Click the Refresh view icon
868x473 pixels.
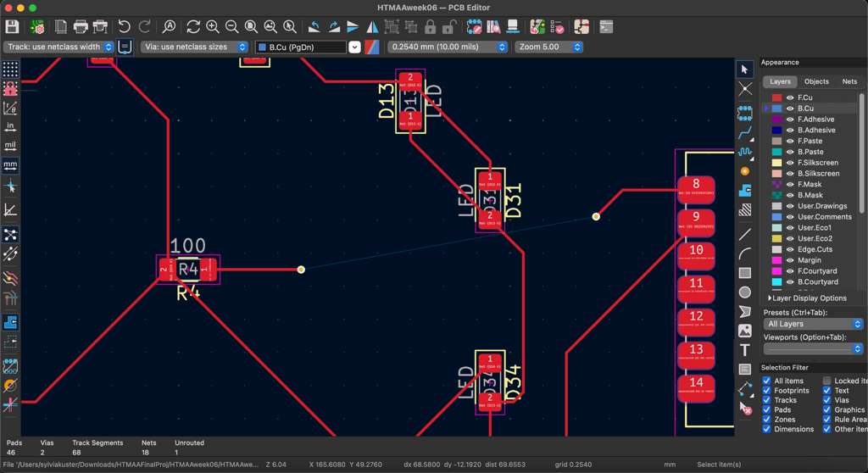[193, 27]
